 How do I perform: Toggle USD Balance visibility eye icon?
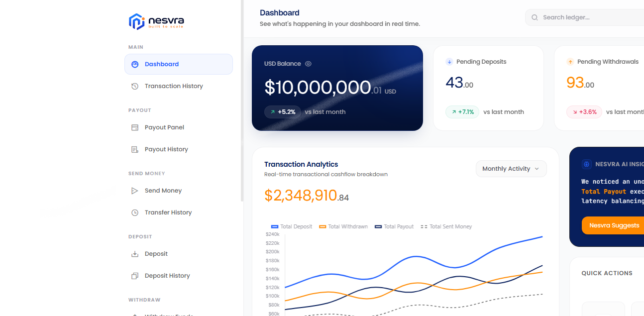tap(308, 64)
